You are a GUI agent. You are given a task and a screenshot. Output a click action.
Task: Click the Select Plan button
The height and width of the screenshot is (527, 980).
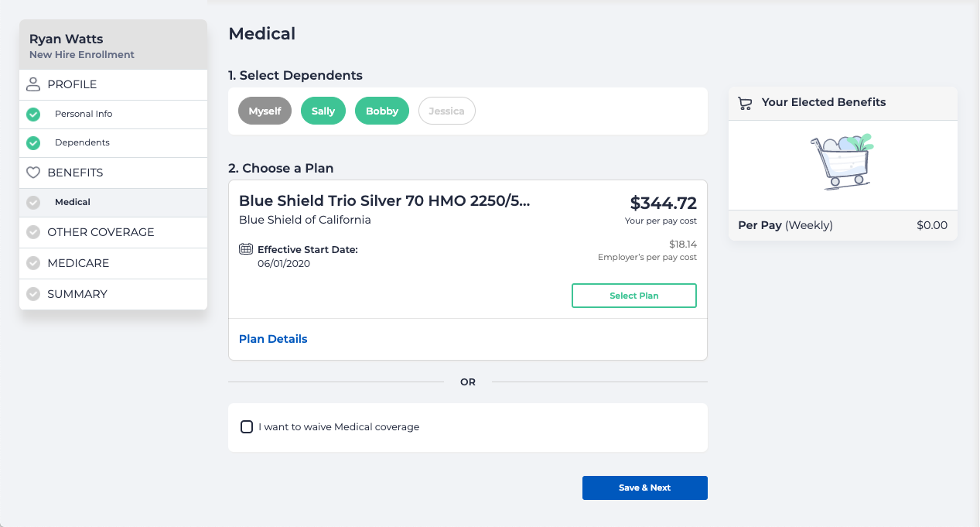pos(633,295)
